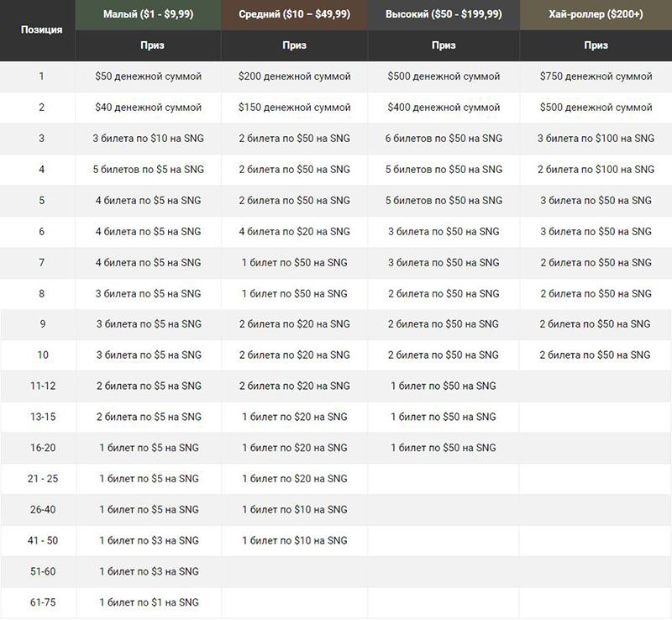This screenshot has width=672, height=620.
Task: Select the "Средний ($10 – $49,99)" column header
Action: [295, 14]
